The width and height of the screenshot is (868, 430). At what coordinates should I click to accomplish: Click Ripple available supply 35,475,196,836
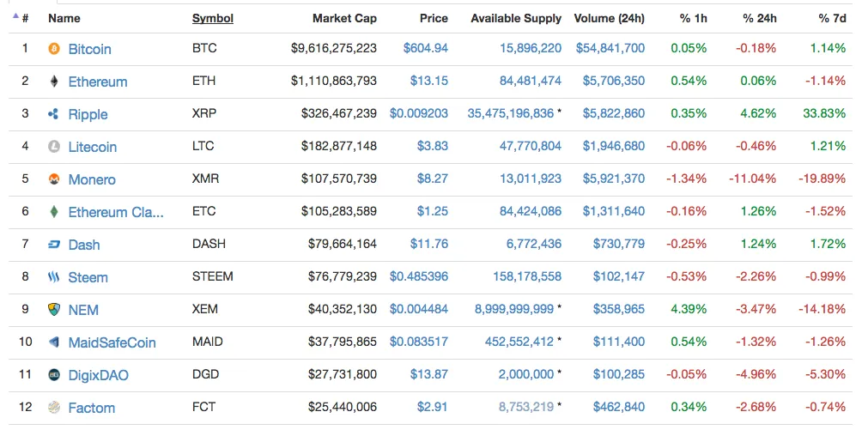[510, 113]
